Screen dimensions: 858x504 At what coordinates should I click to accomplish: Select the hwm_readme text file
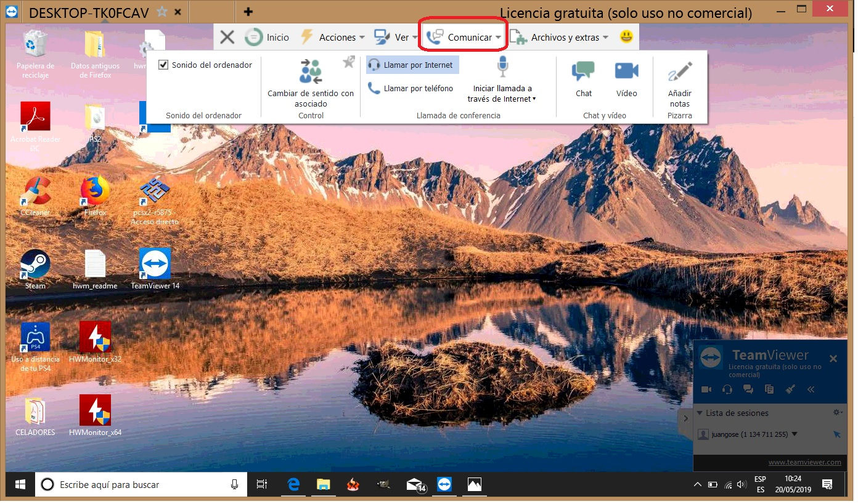pos(95,269)
